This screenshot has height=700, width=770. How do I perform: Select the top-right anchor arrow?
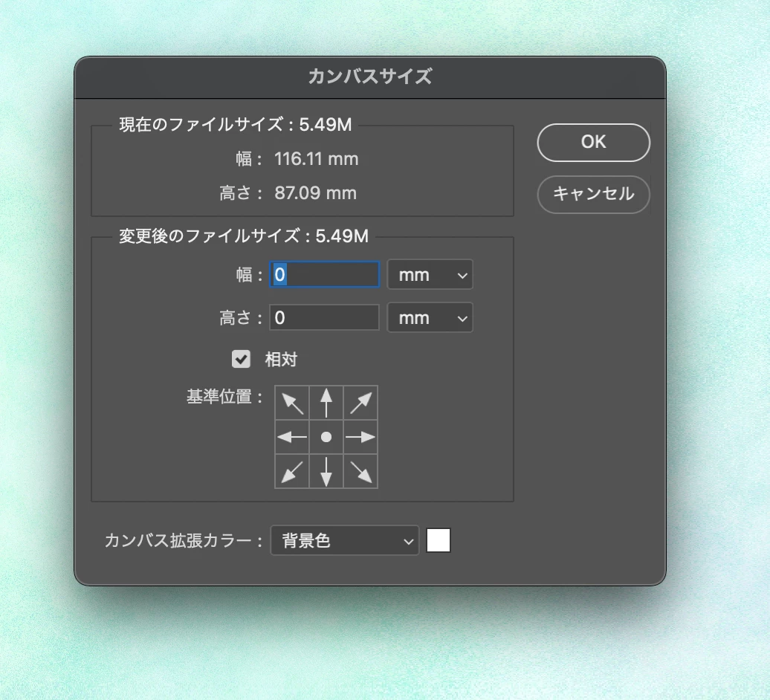pos(360,403)
